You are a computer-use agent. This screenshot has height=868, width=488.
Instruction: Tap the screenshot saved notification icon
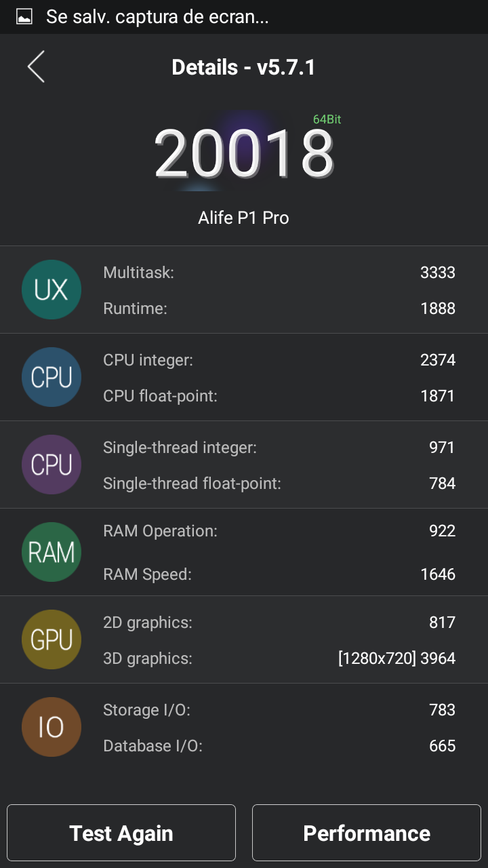(x=24, y=17)
